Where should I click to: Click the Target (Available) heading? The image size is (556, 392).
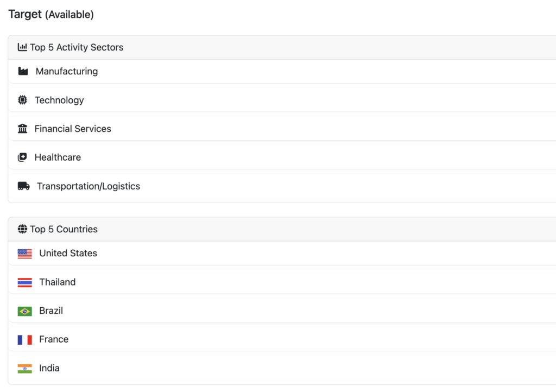click(51, 15)
